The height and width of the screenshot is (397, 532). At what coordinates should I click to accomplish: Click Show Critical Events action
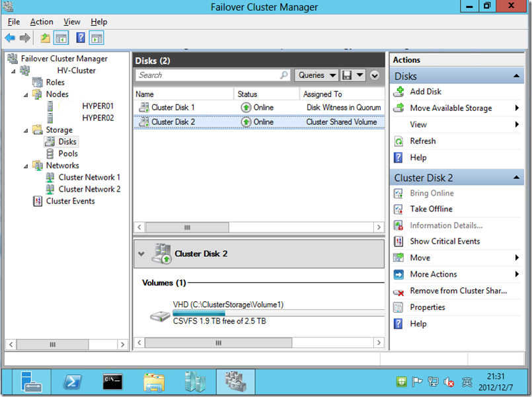[445, 241]
